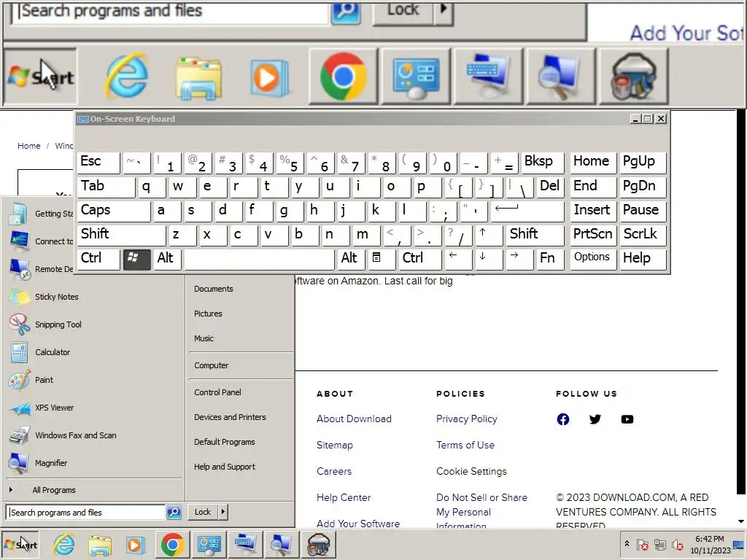Screen dimensions: 747x560
Task: Open the Action Center flag in system tray
Action: [642, 544]
